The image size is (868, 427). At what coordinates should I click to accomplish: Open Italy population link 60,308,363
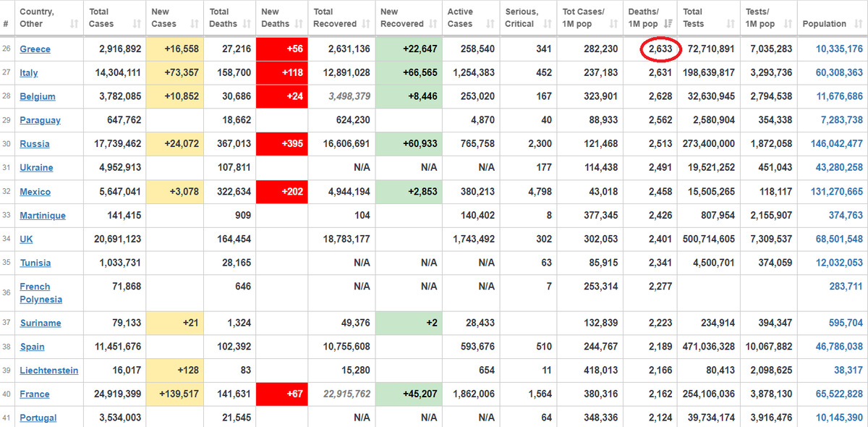[839, 73]
